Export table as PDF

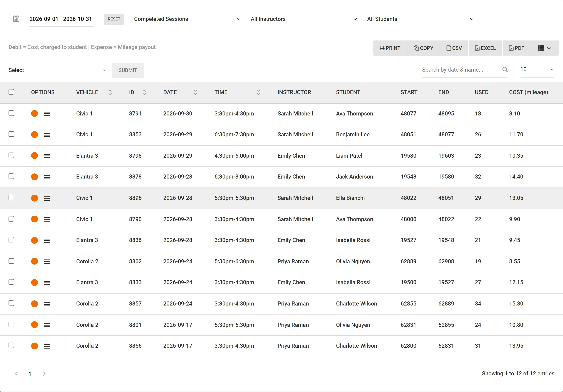coord(517,48)
